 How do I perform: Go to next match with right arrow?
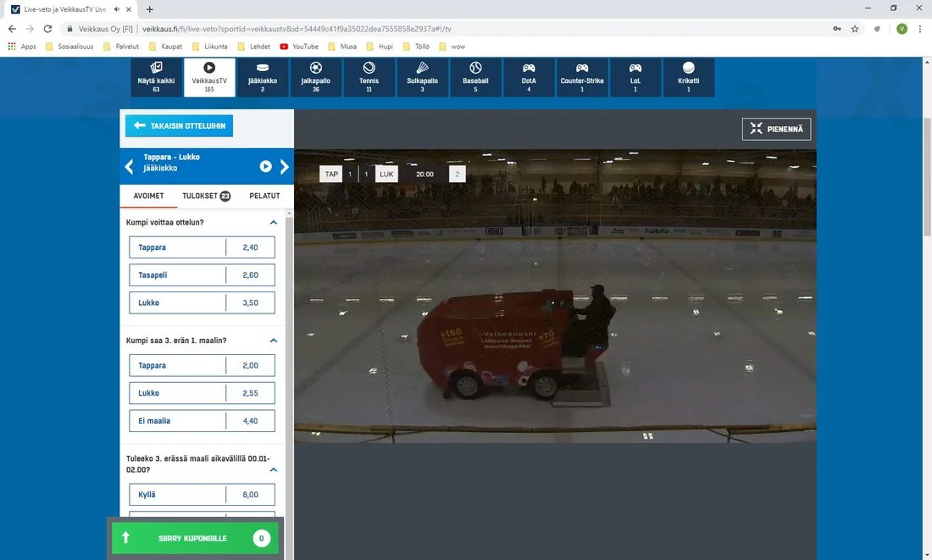pos(285,167)
